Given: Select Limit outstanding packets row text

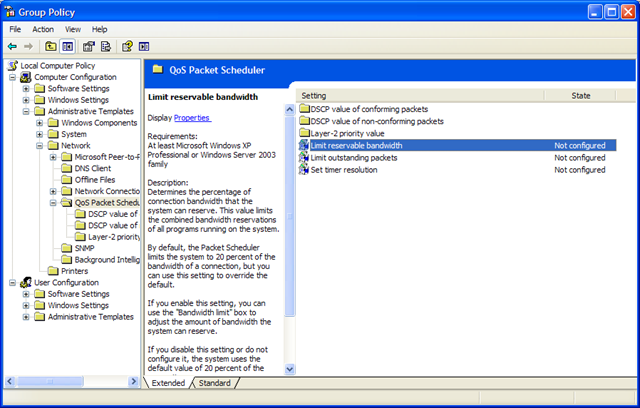Looking at the screenshot, I should 353,157.
